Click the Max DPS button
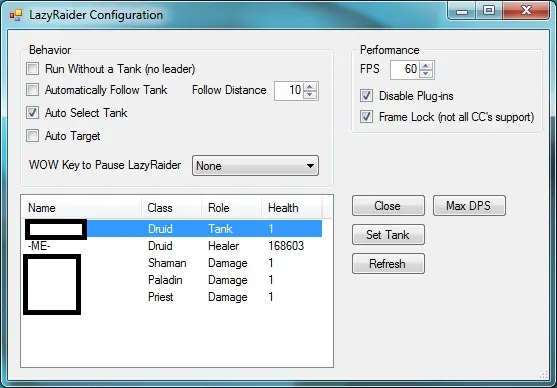557x388 pixels. 469,205
